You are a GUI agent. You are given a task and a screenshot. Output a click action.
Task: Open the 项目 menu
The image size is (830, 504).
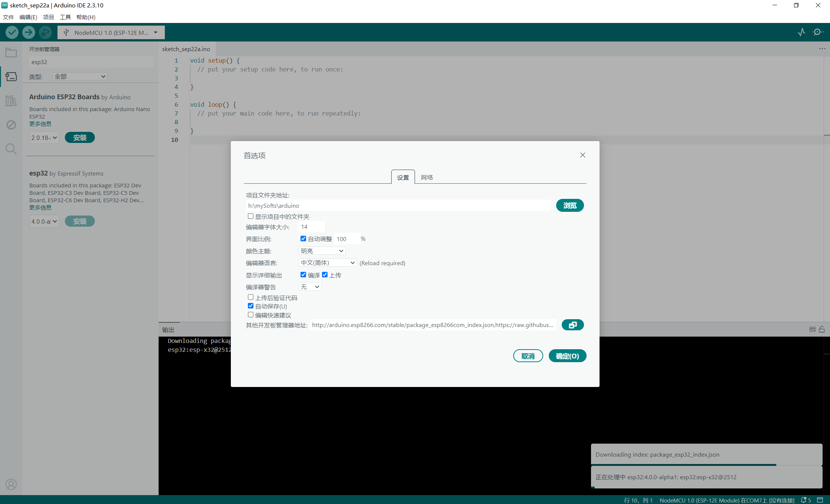(x=49, y=17)
